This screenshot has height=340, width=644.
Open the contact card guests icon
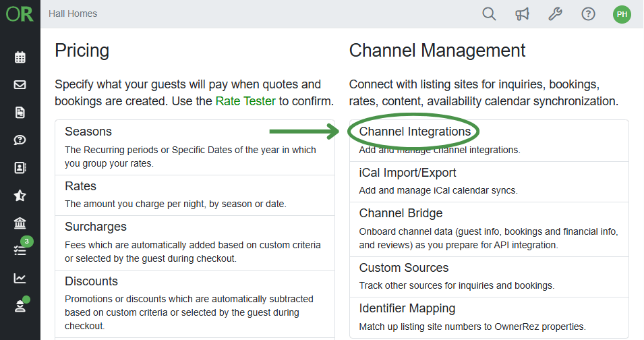click(20, 168)
